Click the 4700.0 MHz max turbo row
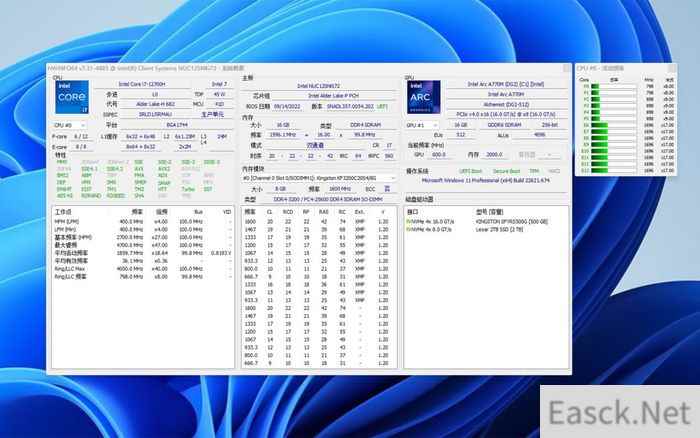This screenshot has width=700, height=438. pyautogui.click(x=142, y=245)
